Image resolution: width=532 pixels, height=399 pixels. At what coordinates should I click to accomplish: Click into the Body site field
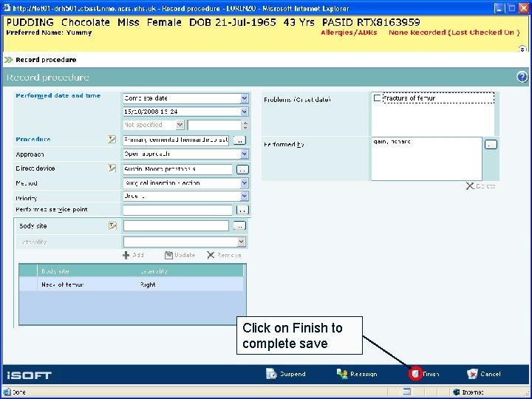176,225
